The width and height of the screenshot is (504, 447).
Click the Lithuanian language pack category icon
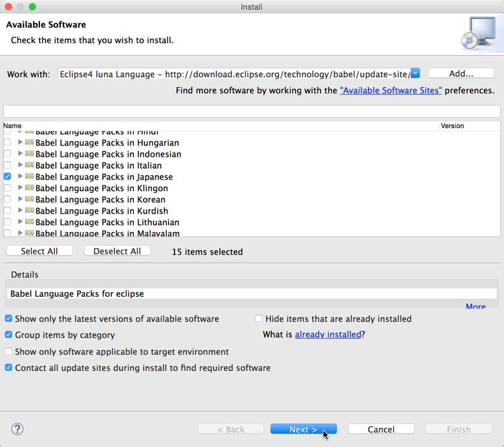tap(29, 222)
